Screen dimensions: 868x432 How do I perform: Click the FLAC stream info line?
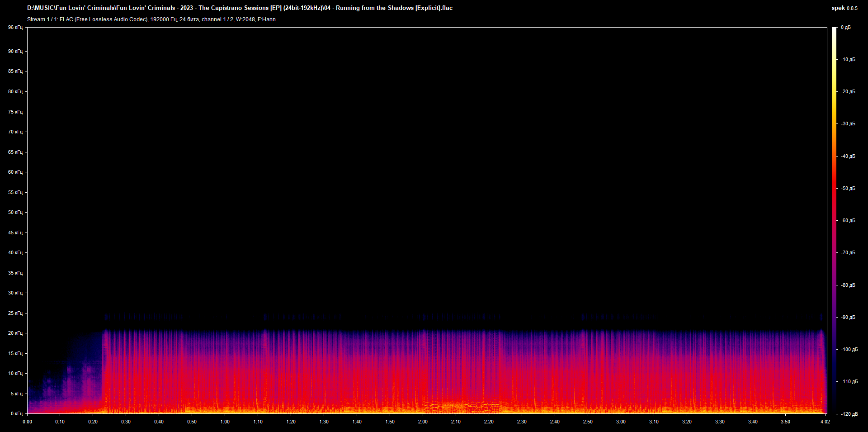[151, 19]
